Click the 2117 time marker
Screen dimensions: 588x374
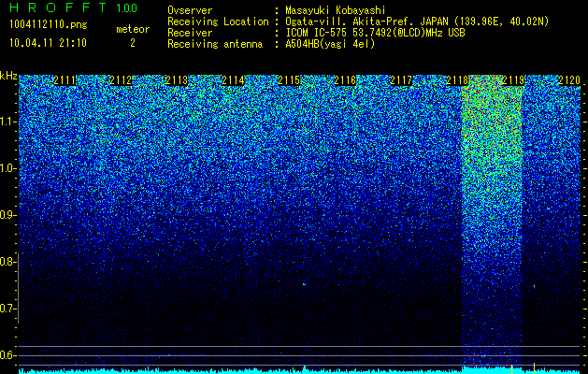pyautogui.click(x=401, y=80)
